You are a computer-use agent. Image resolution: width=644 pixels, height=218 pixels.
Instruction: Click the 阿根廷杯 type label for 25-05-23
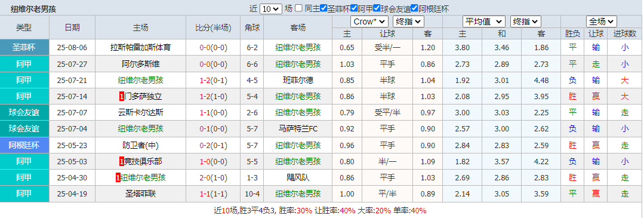[24, 145]
